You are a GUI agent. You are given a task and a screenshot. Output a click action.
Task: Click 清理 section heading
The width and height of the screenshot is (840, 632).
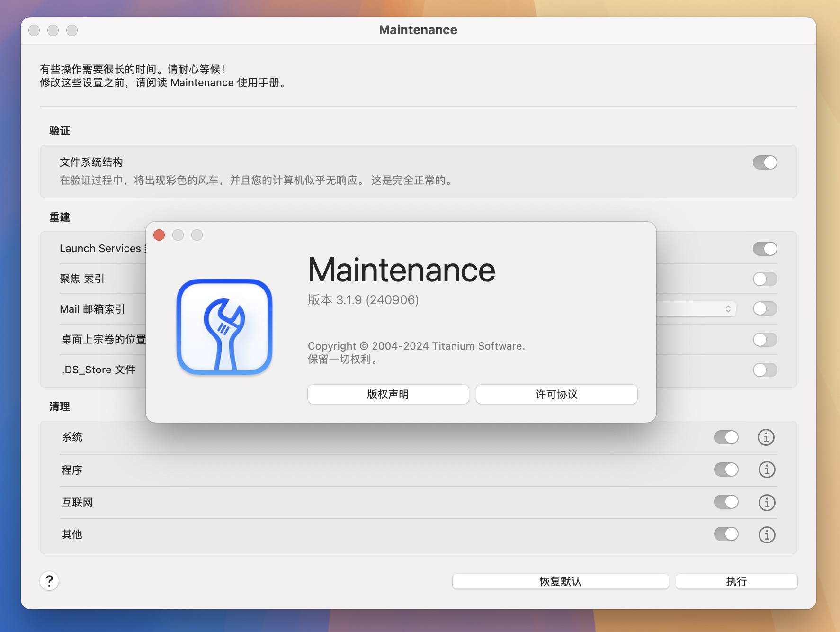[60, 406]
